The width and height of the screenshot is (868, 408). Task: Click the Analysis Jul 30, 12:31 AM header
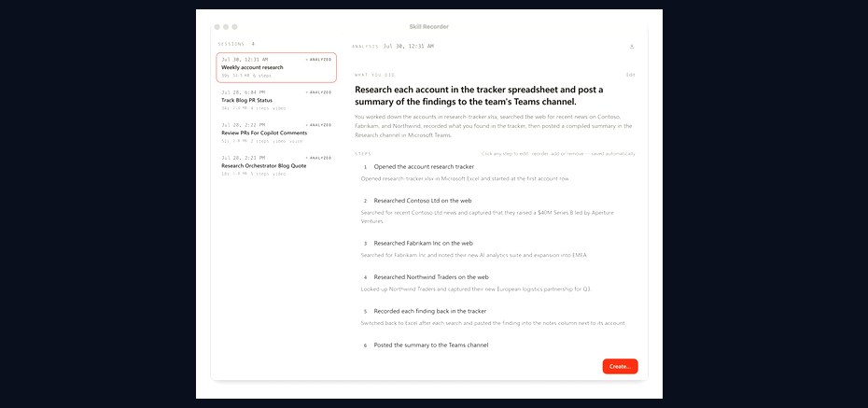393,47
